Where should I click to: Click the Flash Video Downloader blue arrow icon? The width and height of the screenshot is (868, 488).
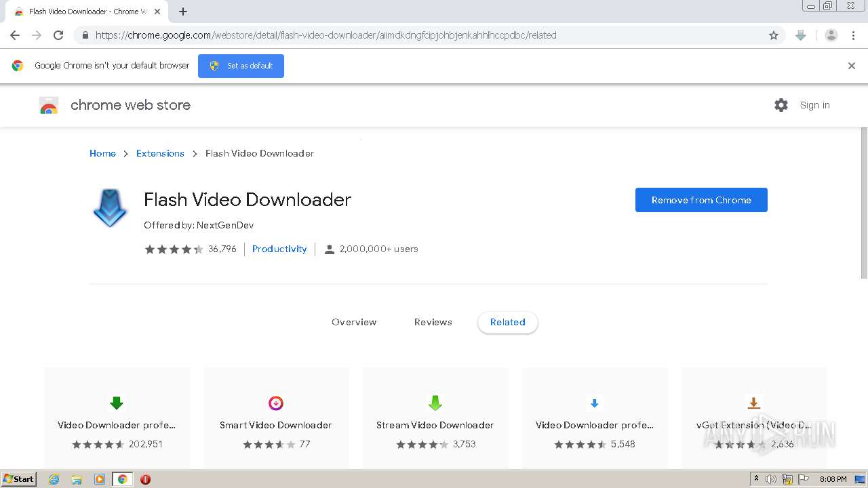click(x=110, y=208)
